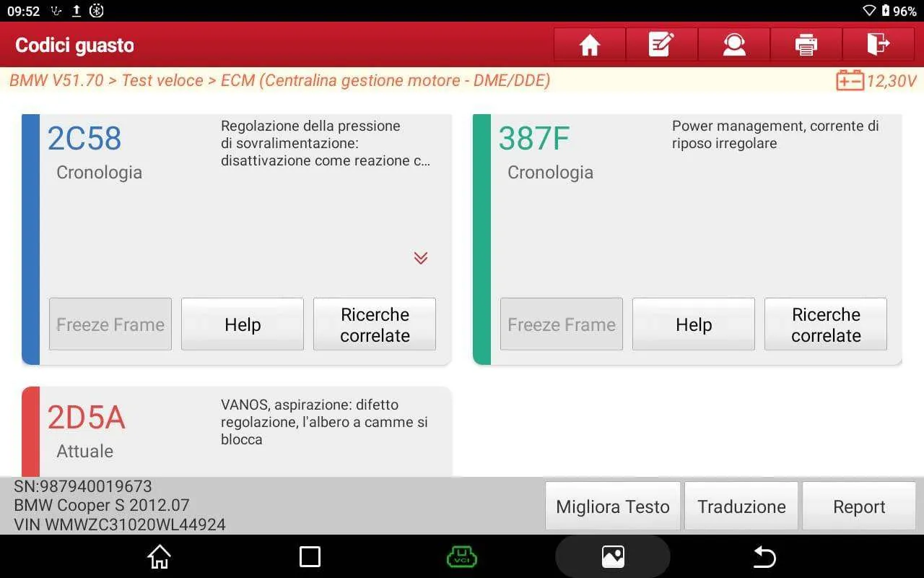Tap the Migliora Testo button
This screenshot has width=924, height=578.
point(613,507)
